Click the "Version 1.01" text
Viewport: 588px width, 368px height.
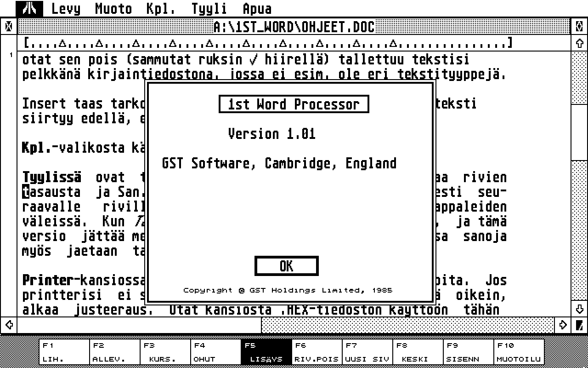272,134
